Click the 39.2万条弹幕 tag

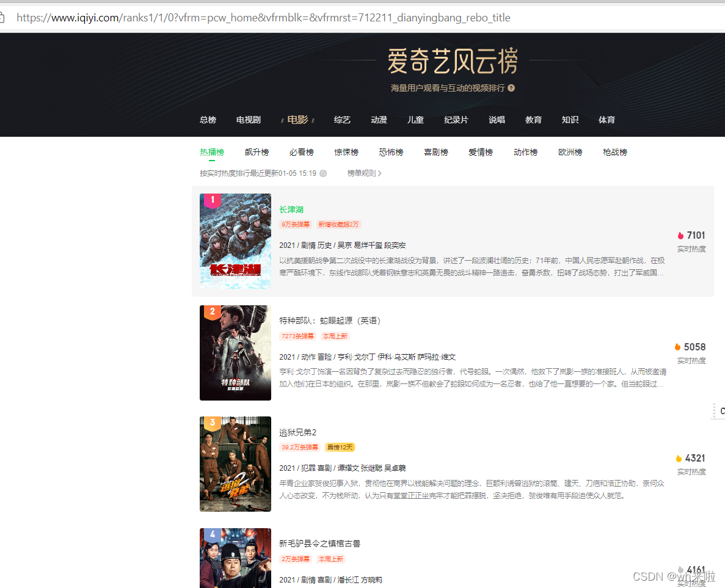click(x=300, y=448)
